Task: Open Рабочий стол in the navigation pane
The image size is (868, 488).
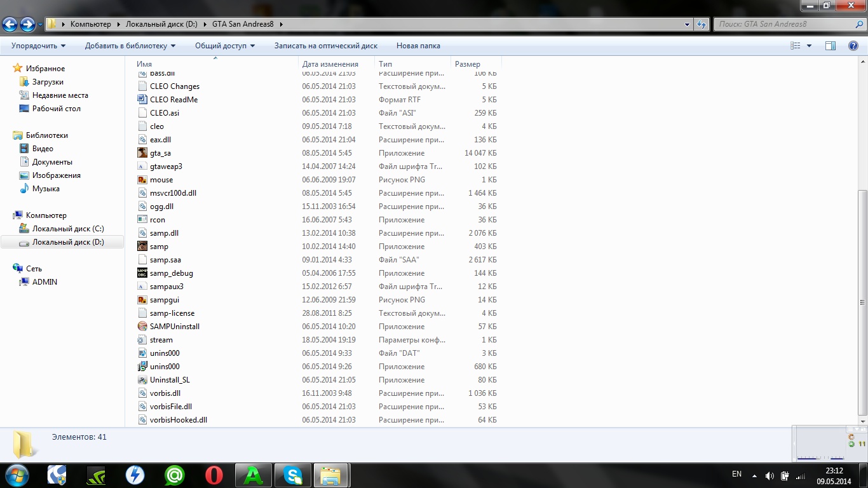Action: [x=57, y=109]
